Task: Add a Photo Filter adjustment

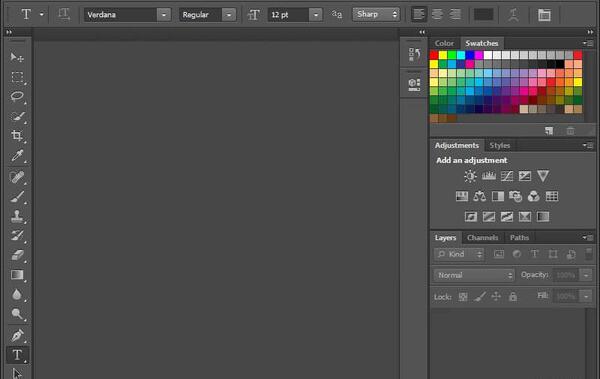Action: [515, 196]
